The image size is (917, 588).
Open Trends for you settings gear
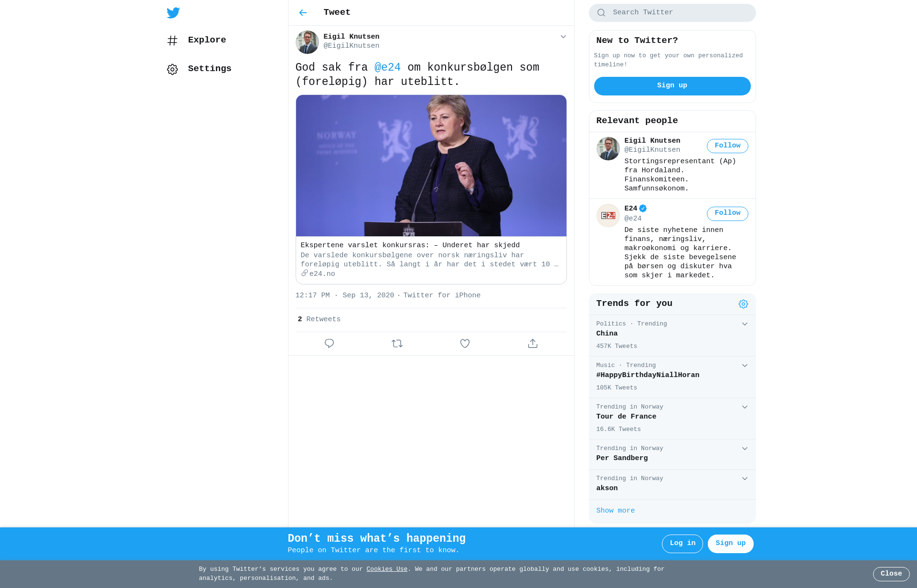tap(743, 304)
